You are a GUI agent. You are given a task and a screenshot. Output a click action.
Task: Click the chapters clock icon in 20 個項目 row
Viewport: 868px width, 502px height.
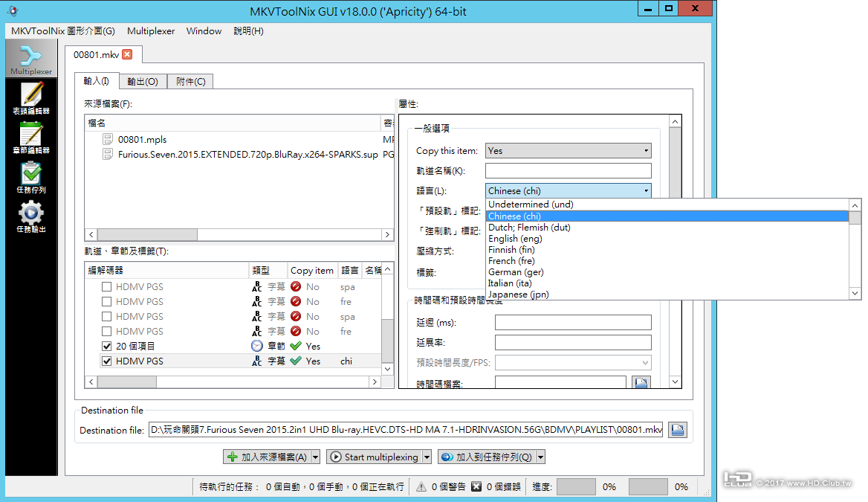point(257,346)
